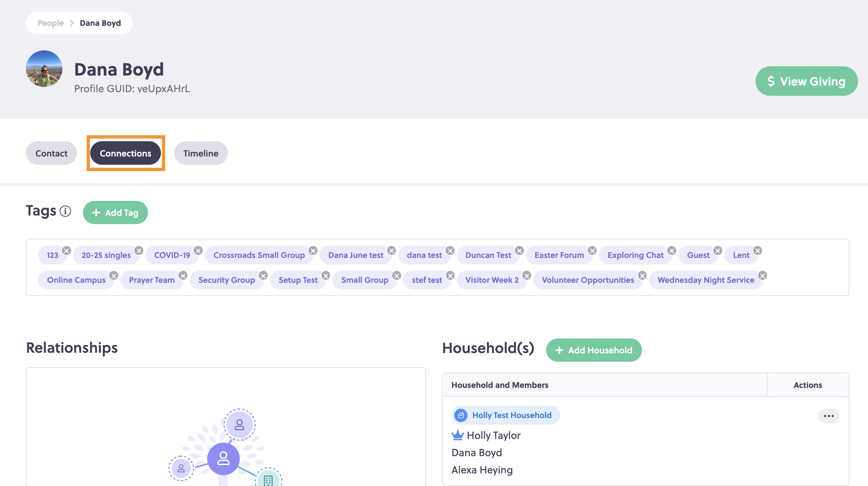Click the Volunteer Opportunities tag label
The image size is (868, 486).
[588, 280]
